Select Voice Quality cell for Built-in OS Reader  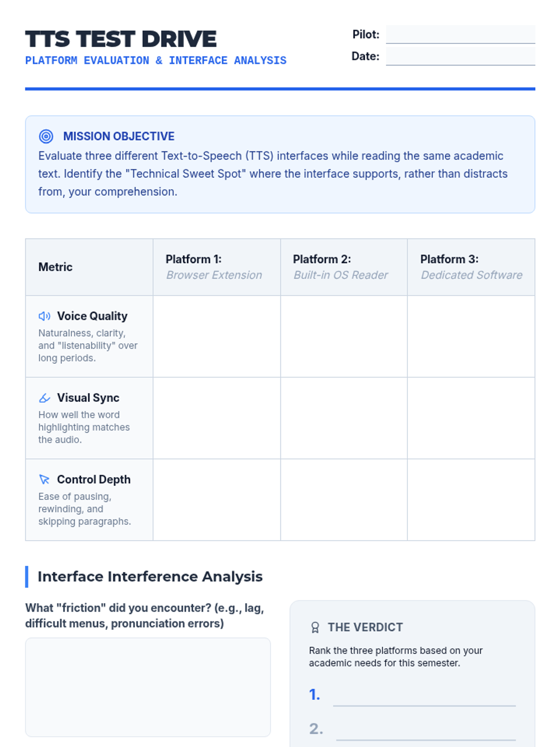(344, 336)
